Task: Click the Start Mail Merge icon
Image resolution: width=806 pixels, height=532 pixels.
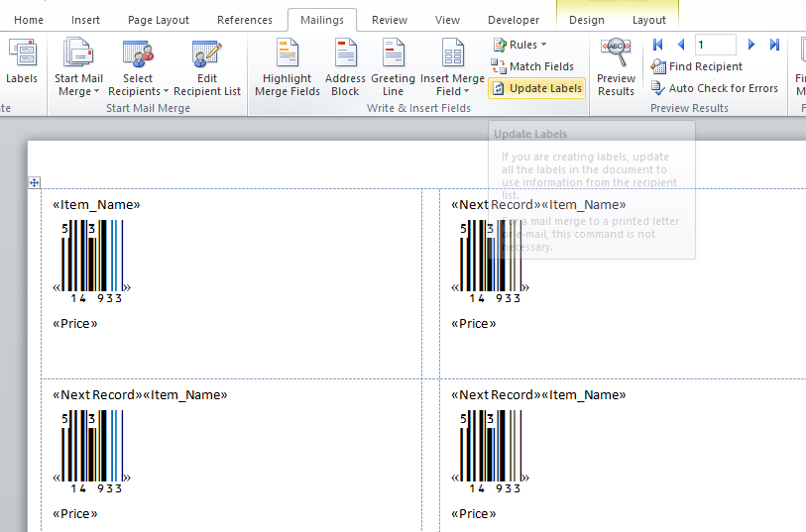Action: pyautogui.click(x=78, y=53)
